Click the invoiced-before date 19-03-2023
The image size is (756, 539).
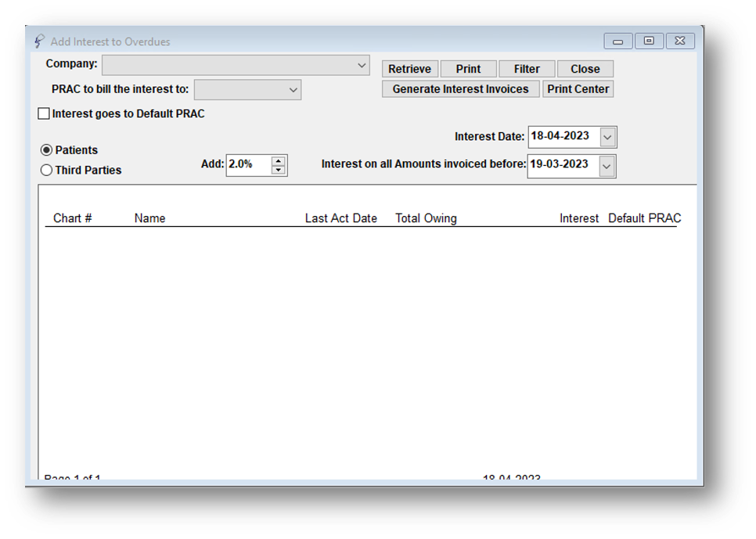563,165
